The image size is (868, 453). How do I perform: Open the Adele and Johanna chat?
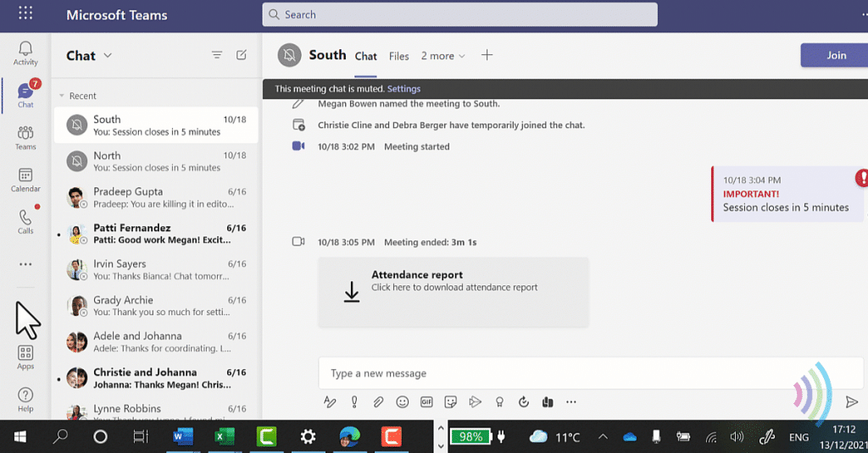(x=156, y=342)
